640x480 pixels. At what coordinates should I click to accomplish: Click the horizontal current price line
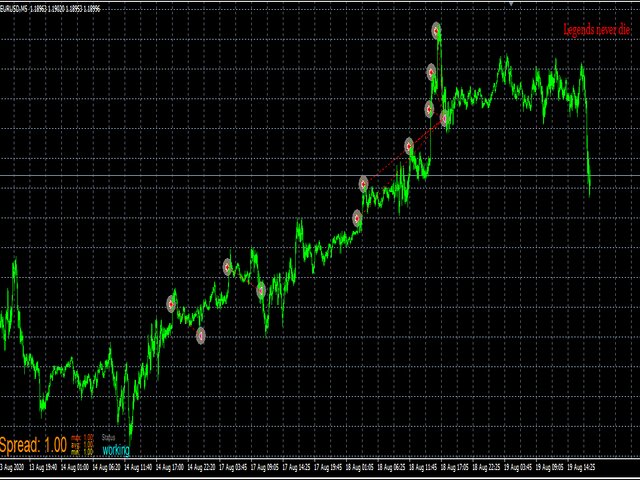coord(320,176)
